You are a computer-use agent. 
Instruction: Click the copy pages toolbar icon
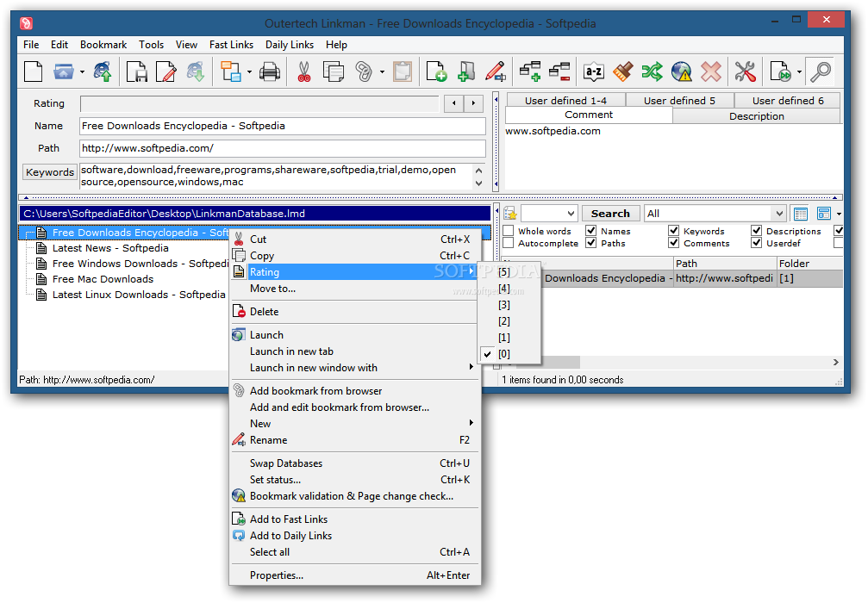pyautogui.click(x=334, y=71)
